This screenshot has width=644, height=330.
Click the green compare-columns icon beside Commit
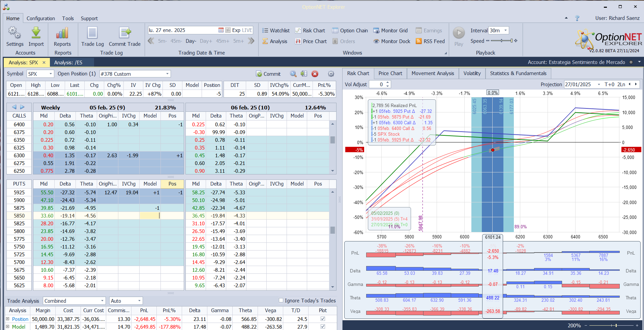[304, 74]
